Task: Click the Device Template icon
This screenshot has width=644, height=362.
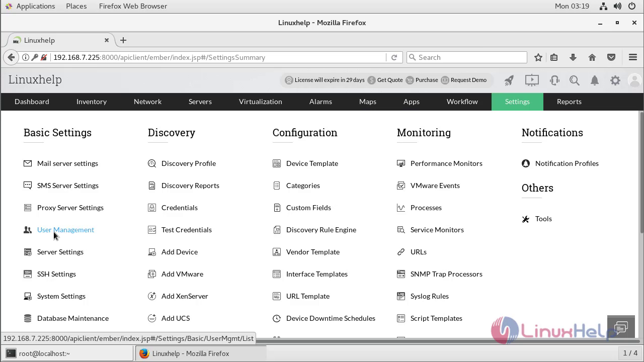Action: pos(277,163)
